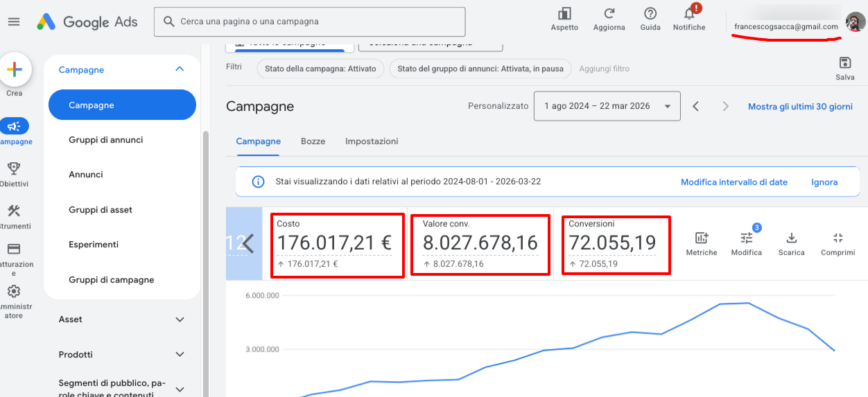868x397 pixels.
Task: Open the Guida help icon
Action: [650, 13]
